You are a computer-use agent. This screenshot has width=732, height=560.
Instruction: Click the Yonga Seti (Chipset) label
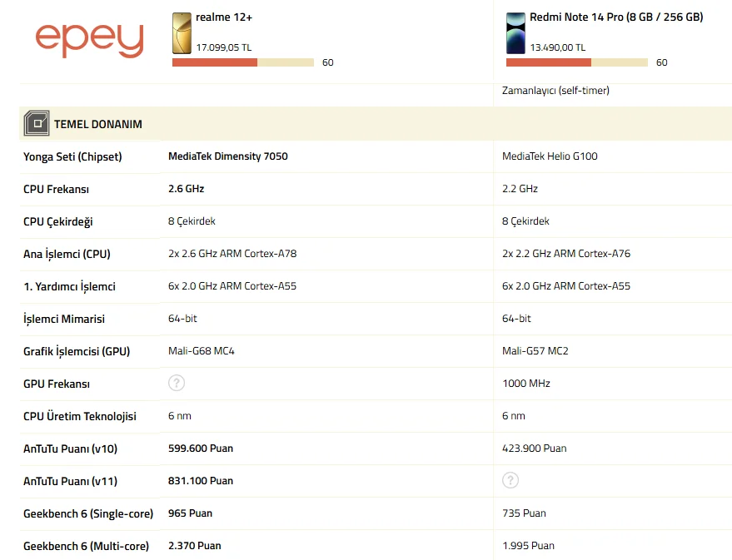[72, 156]
